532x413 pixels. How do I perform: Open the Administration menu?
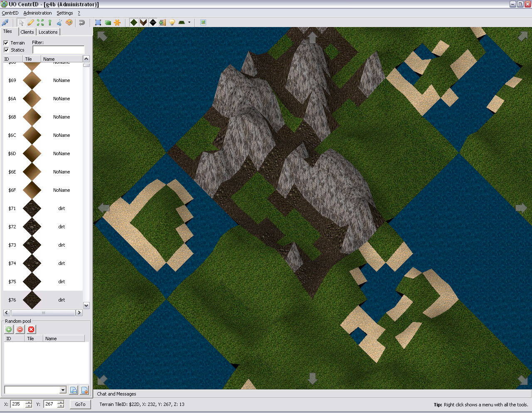[x=37, y=13]
